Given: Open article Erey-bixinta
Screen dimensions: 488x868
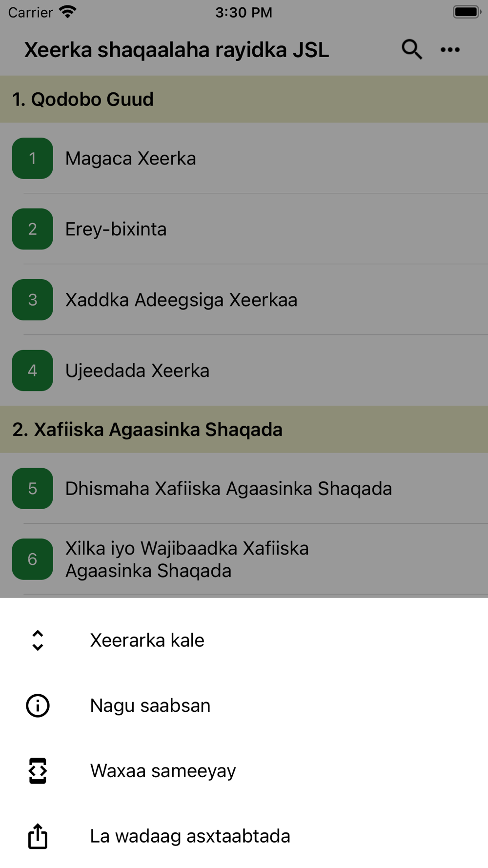Looking at the screenshot, I should 116,229.
